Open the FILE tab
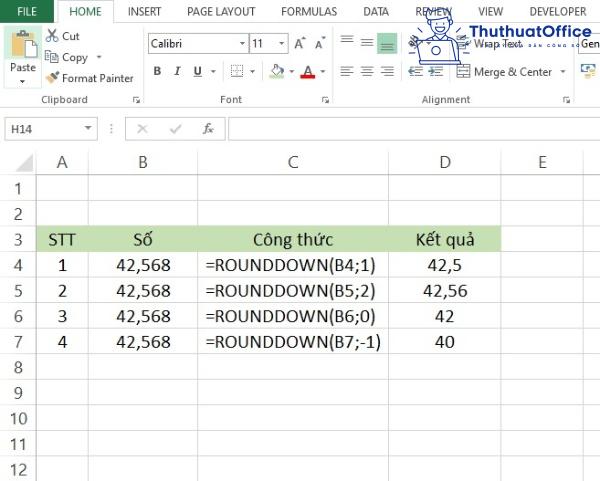This screenshot has width=600, height=481. [x=27, y=11]
